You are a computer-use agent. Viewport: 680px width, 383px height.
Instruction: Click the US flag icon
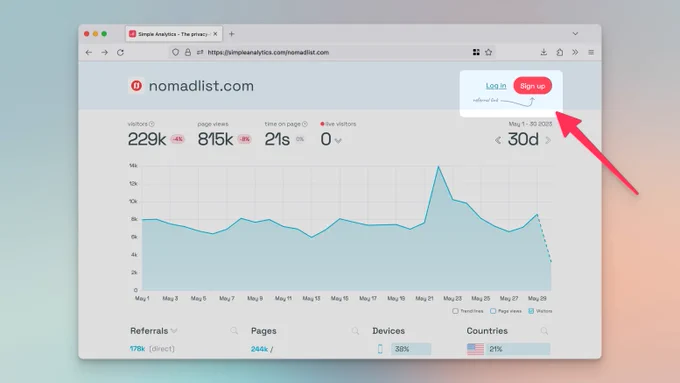(x=475, y=349)
